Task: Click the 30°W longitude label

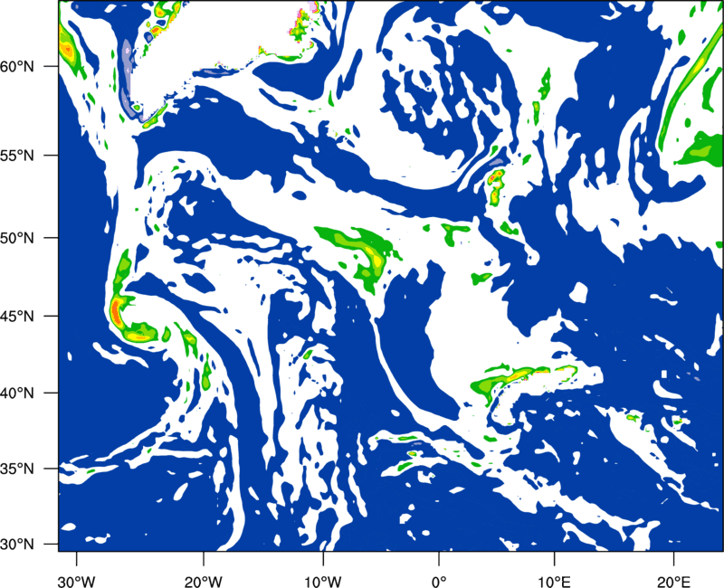Action: 77,582
